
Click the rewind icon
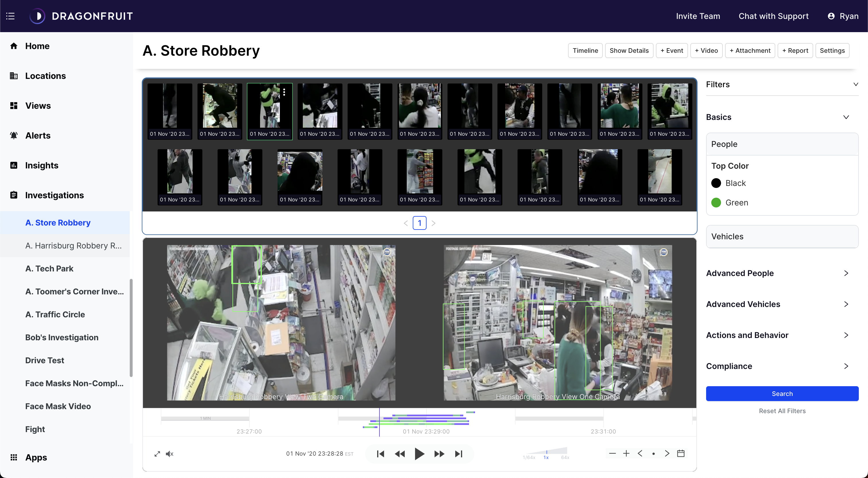[400, 454]
